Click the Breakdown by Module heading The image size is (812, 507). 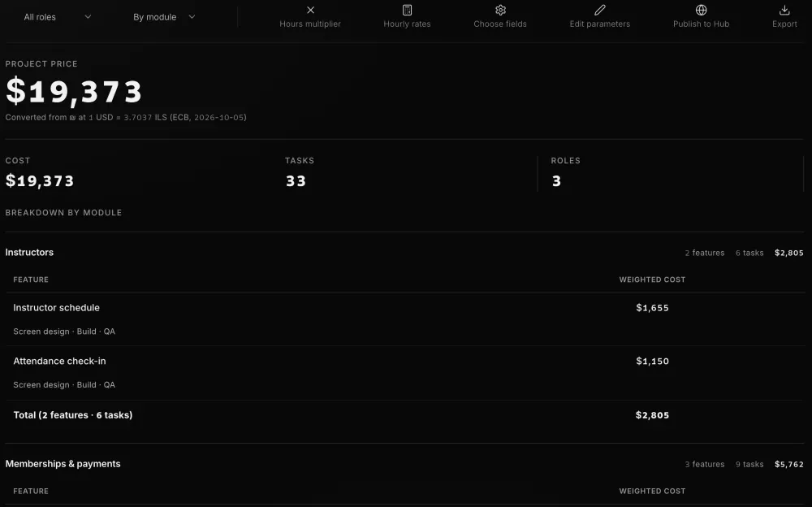63,213
